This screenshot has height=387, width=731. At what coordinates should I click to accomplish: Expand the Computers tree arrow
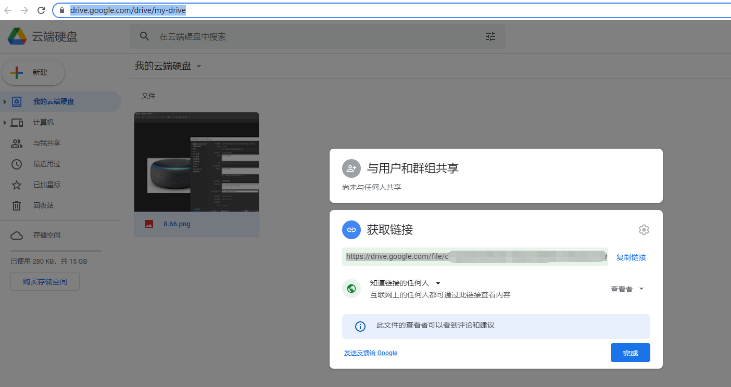tap(5, 123)
